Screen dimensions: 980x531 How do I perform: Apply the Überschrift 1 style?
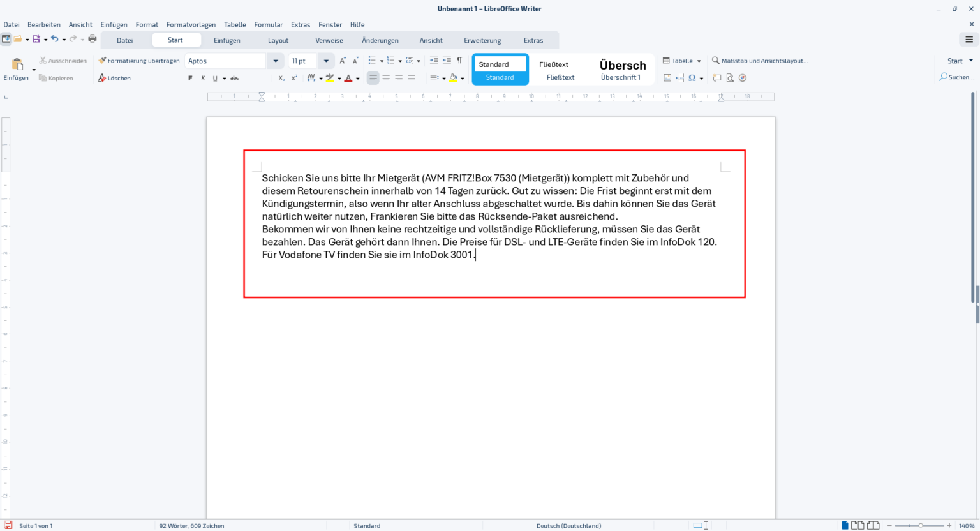point(623,69)
